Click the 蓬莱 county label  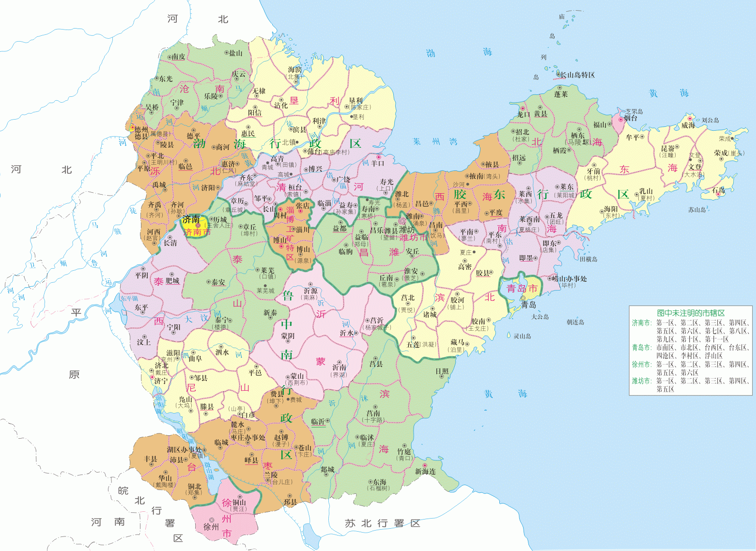(561, 94)
